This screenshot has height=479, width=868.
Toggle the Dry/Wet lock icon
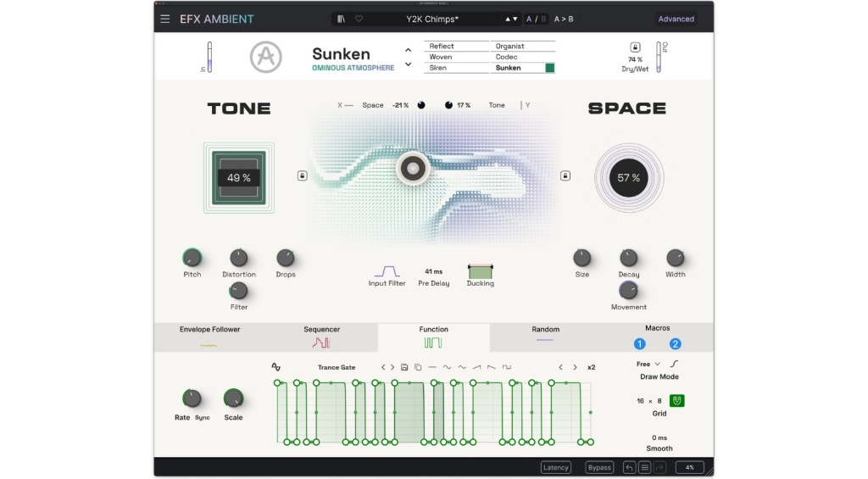pyautogui.click(x=635, y=47)
